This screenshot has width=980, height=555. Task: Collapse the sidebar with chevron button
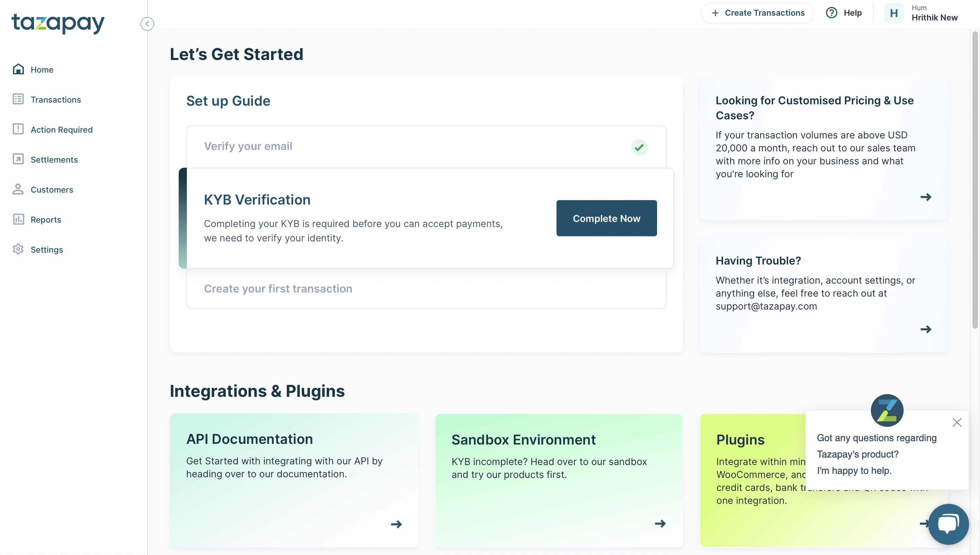click(x=147, y=24)
